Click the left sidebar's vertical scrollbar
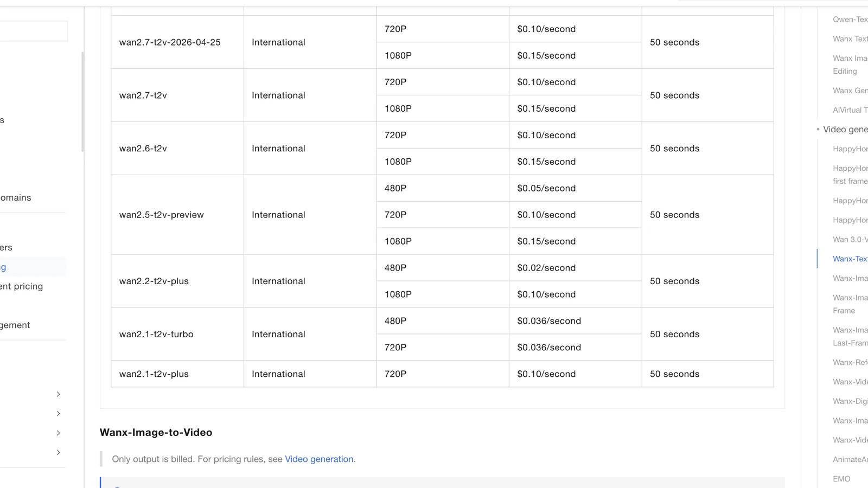This screenshot has height=488, width=868. click(82, 101)
